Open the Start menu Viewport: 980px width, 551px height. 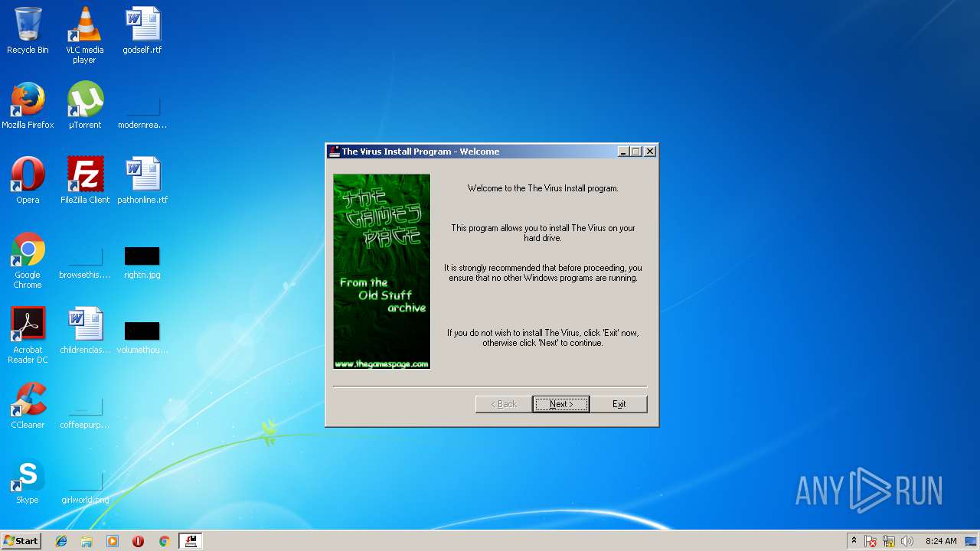(x=21, y=541)
